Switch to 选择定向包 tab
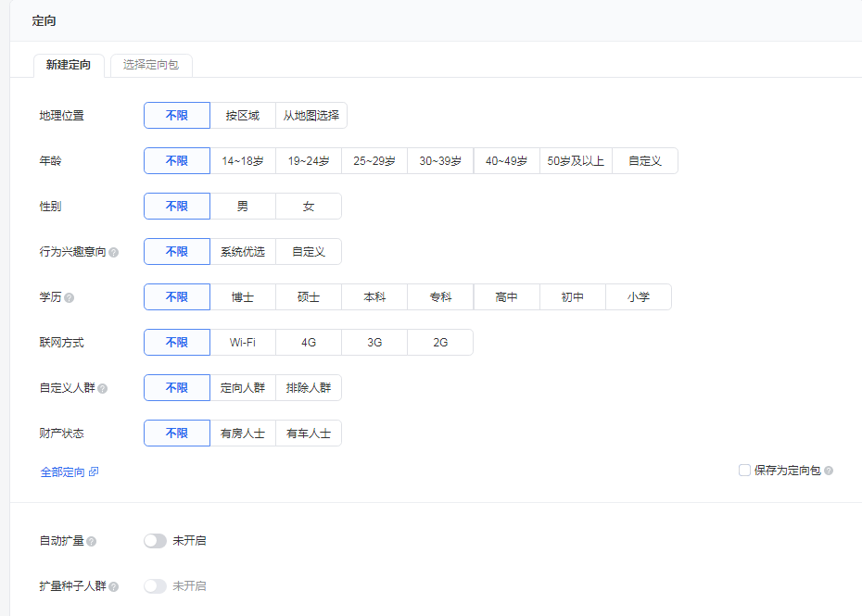 pos(151,65)
